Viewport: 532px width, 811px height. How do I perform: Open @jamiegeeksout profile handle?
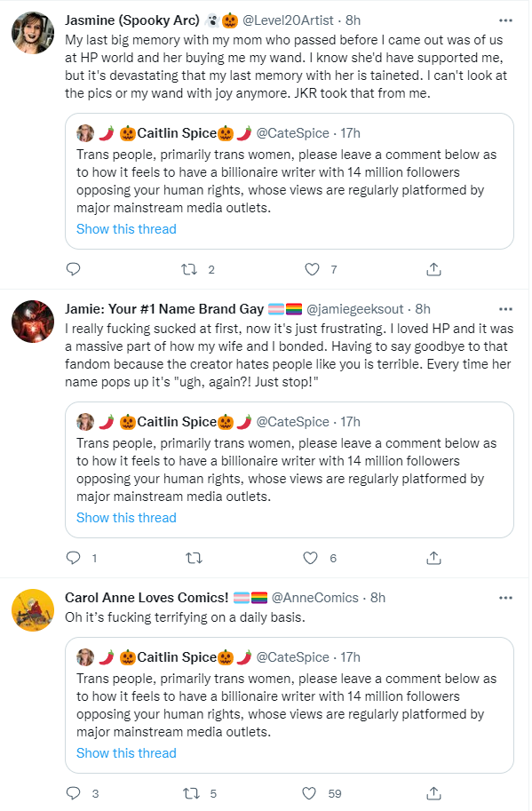click(x=356, y=310)
